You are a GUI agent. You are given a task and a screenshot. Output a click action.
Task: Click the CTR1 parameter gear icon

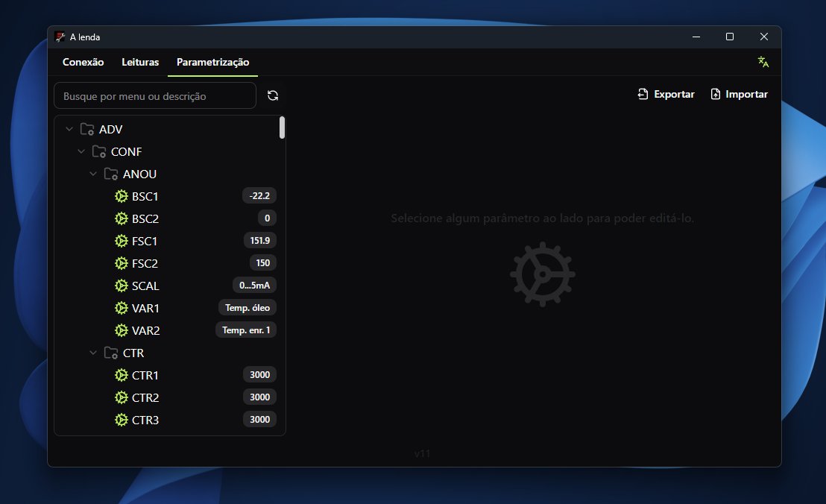coord(122,376)
